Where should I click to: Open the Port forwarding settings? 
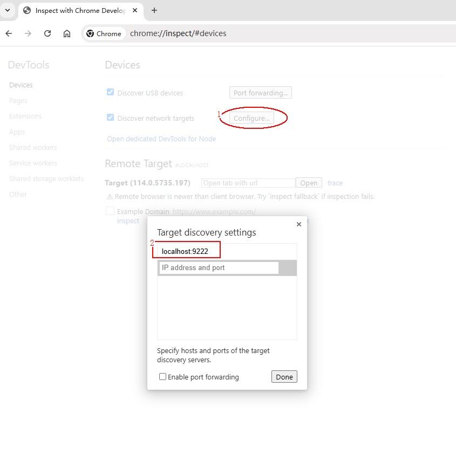[x=261, y=93]
